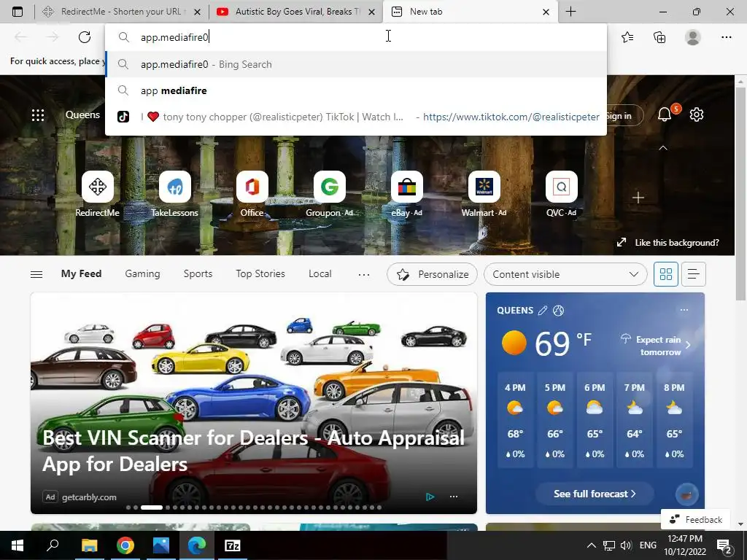
Task: Click the Sign in button
Action: (x=624, y=116)
